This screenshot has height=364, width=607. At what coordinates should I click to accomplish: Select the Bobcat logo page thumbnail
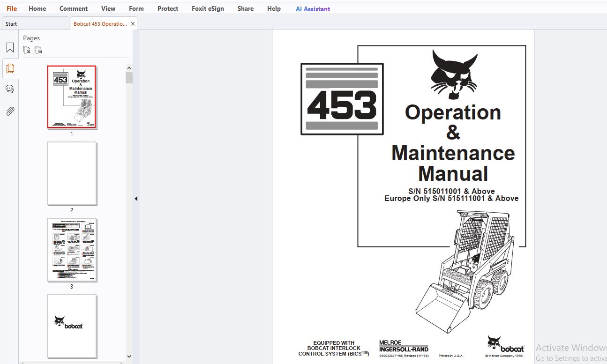pyautogui.click(x=72, y=326)
